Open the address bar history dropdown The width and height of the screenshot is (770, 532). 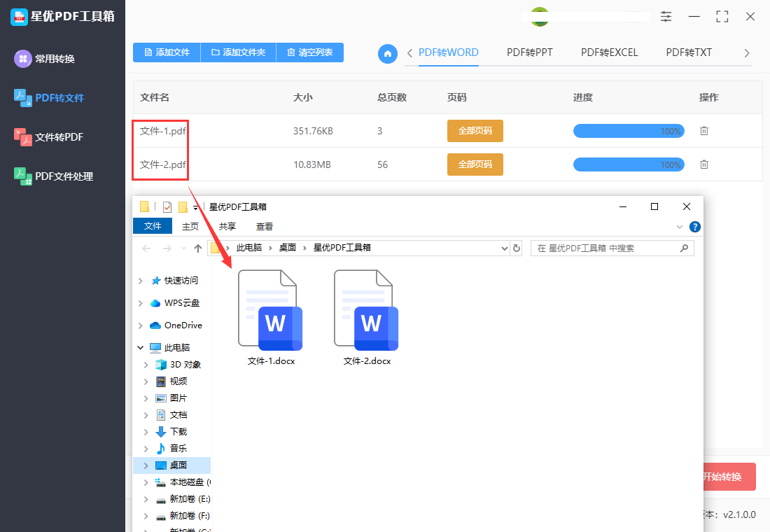click(x=504, y=248)
